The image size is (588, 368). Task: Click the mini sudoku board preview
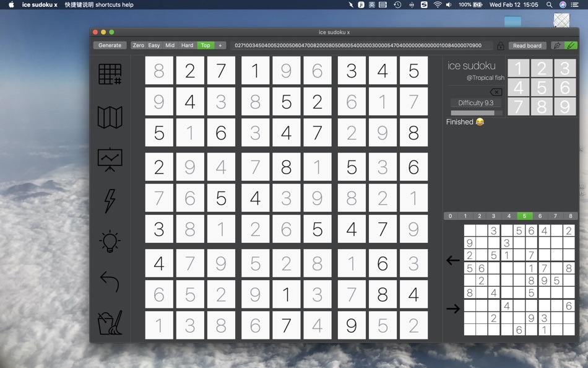(x=519, y=280)
